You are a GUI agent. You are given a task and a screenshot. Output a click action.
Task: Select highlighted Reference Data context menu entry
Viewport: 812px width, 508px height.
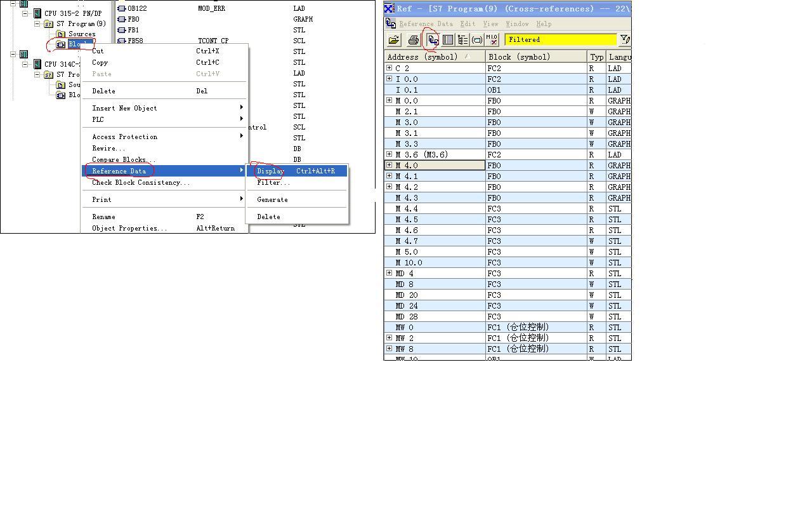[x=164, y=171]
